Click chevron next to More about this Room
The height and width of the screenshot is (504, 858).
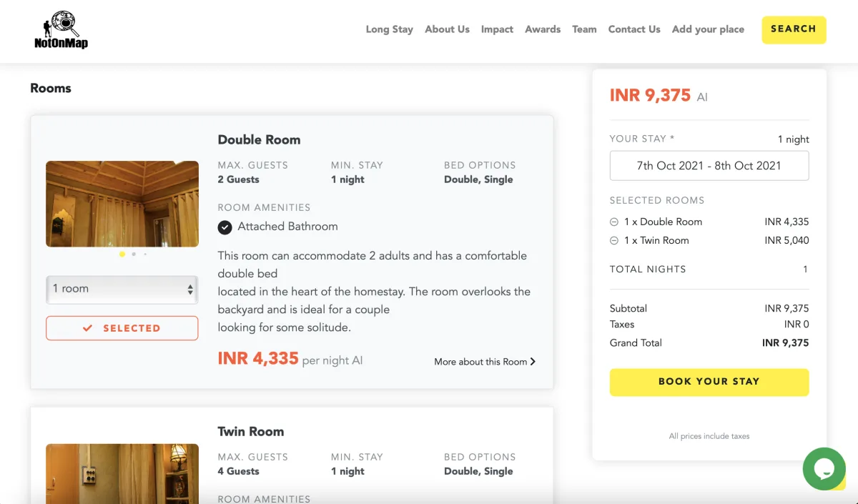pyautogui.click(x=533, y=362)
